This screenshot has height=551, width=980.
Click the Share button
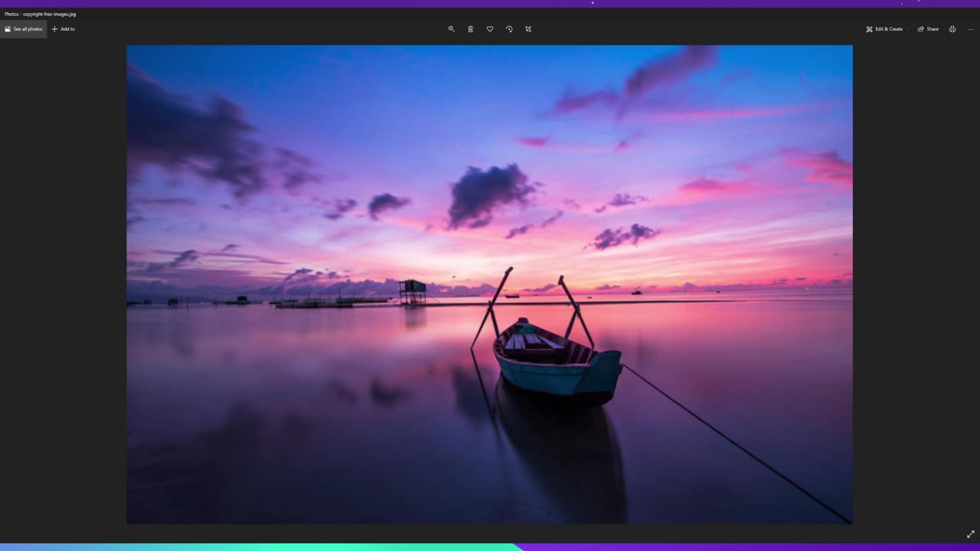[x=928, y=29]
